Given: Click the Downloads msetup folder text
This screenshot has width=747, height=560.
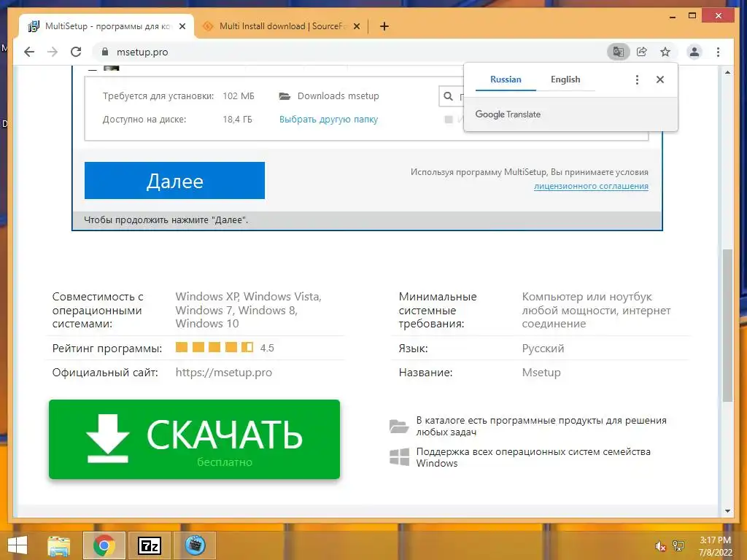Looking at the screenshot, I should [338, 96].
